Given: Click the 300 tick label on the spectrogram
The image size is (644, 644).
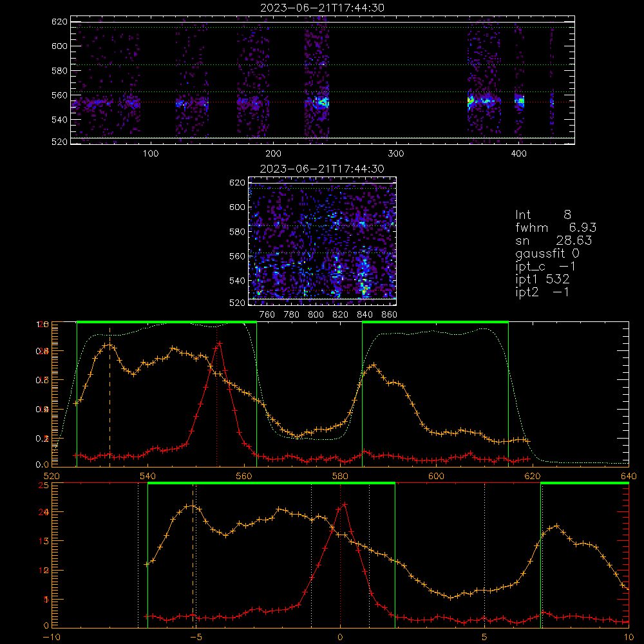Looking at the screenshot, I should [x=396, y=154].
